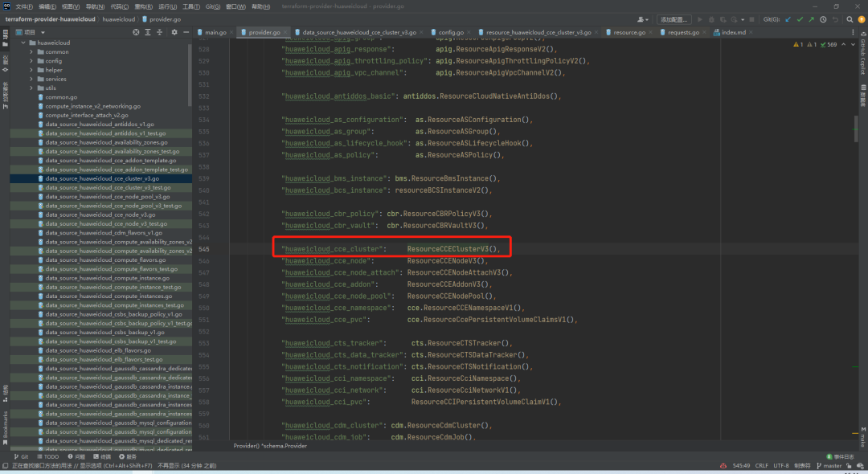
Task: Click the Git rollback undo icon
Action: [835, 19]
